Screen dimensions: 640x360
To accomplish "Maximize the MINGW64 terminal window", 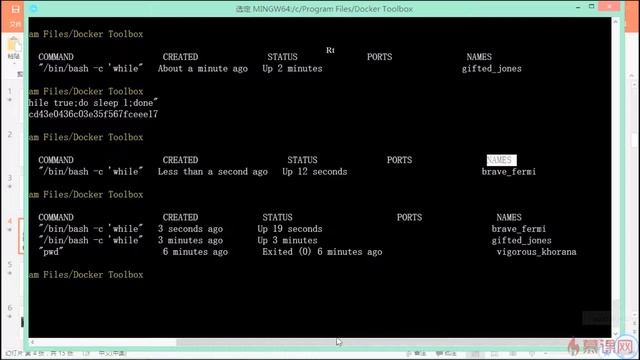I will 591,7.
